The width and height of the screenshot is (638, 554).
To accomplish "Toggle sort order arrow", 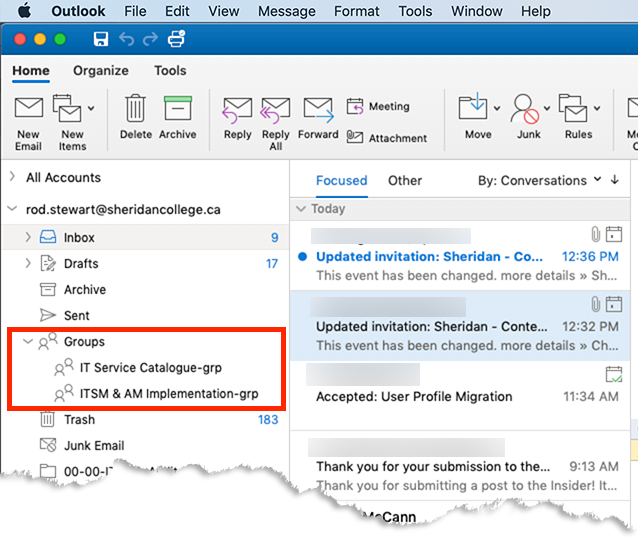I will tap(615, 180).
